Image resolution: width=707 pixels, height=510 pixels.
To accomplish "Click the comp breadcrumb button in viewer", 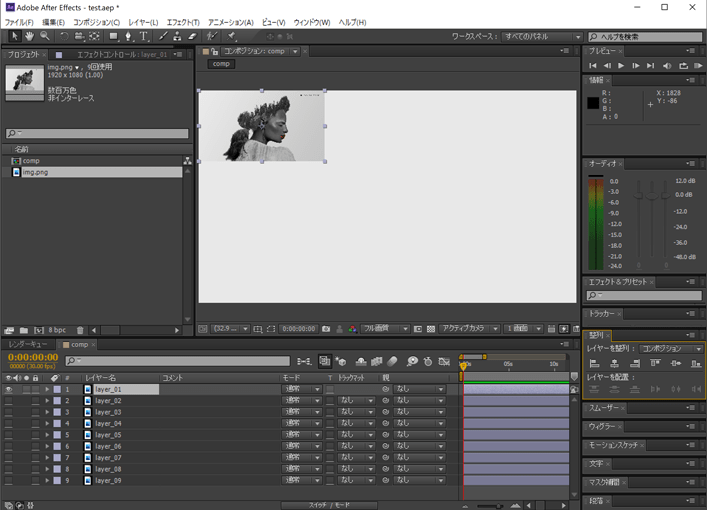I will tap(221, 64).
